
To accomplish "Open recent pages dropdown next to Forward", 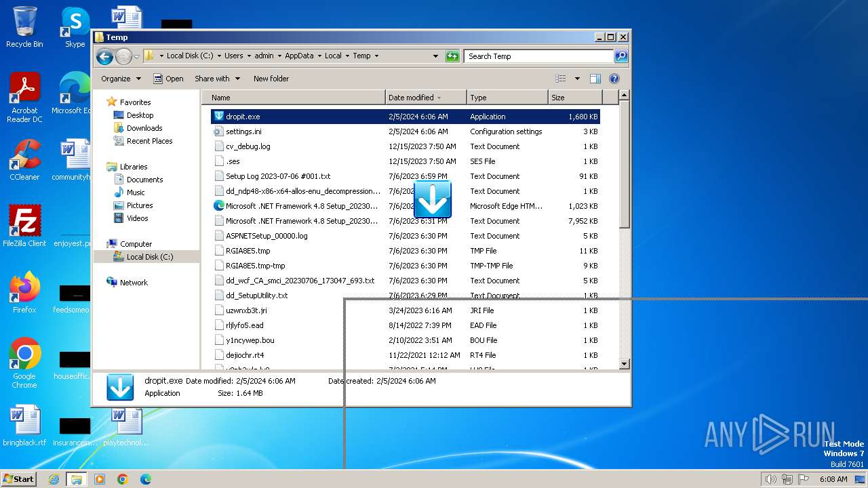I will pos(136,56).
